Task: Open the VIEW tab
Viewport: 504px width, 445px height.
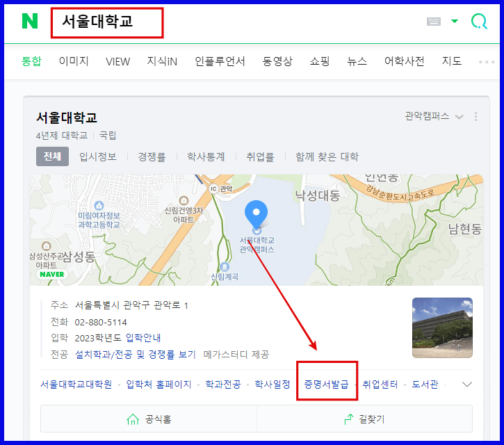Action: coord(118,61)
